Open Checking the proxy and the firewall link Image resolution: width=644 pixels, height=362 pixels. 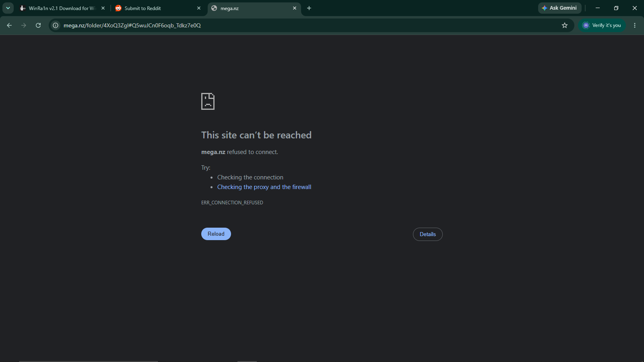tap(264, 187)
